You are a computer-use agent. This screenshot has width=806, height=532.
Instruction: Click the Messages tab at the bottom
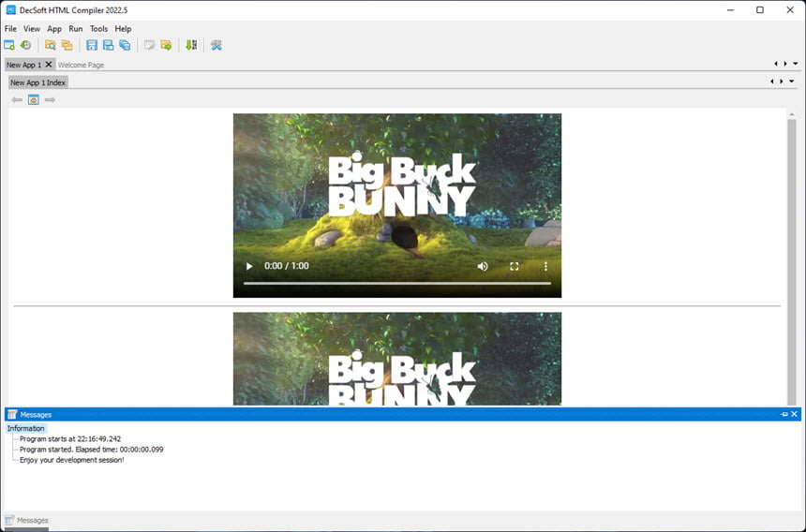tap(27, 520)
